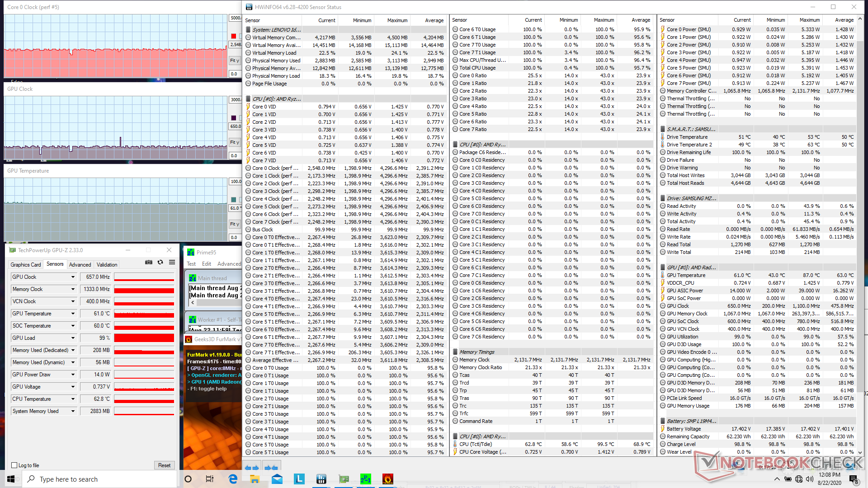The image size is (868, 488).
Task: Click the GPU-Z Reset button
Action: point(164,465)
